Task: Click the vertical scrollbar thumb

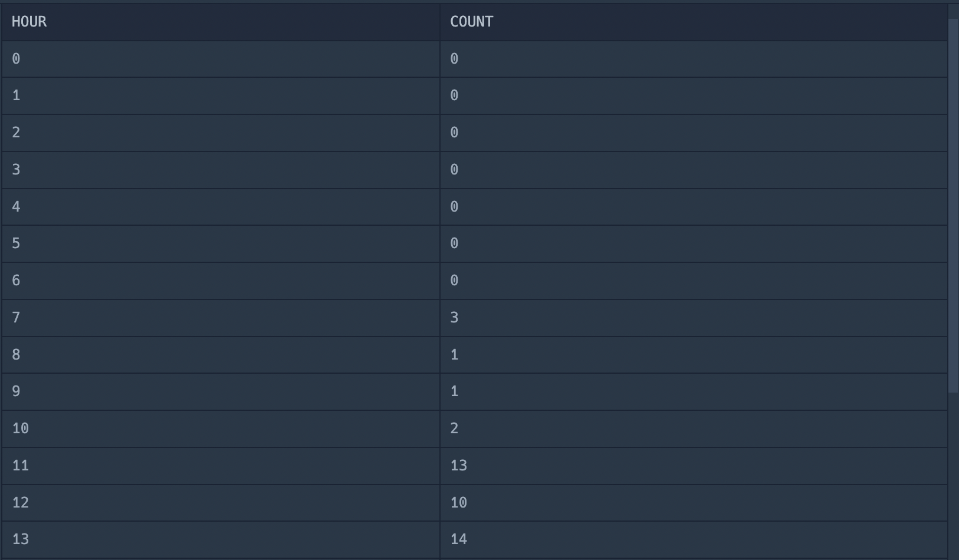Action: point(953,206)
